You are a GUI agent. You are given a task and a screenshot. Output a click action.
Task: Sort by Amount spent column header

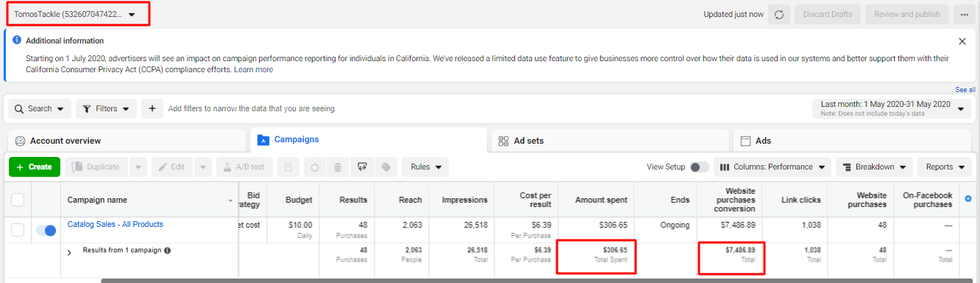[596, 200]
